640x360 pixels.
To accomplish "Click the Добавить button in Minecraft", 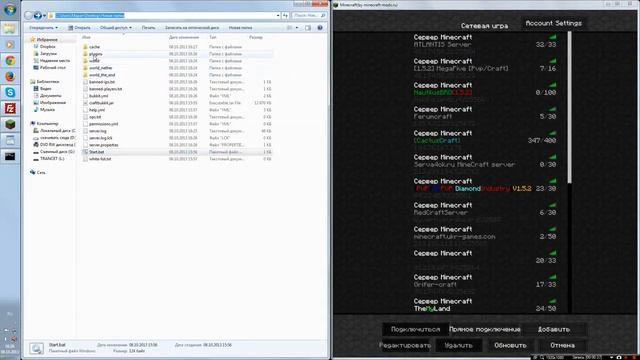I will (x=554, y=329).
